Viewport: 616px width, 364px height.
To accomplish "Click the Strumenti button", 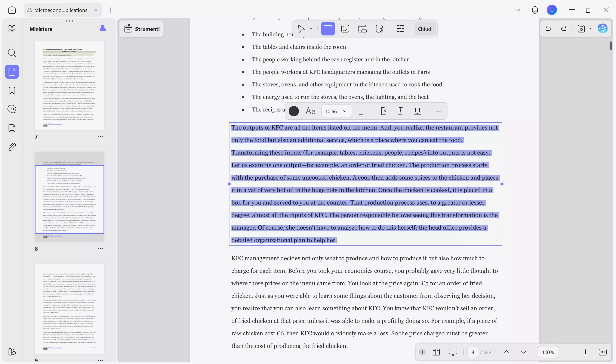I will (142, 29).
